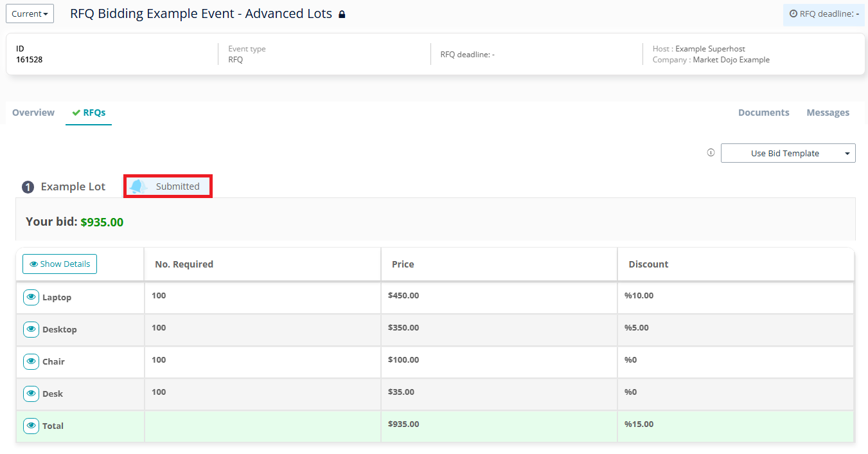The height and width of the screenshot is (454, 868).
Task: Click the Event type RFQ field
Action: click(x=247, y=54)
